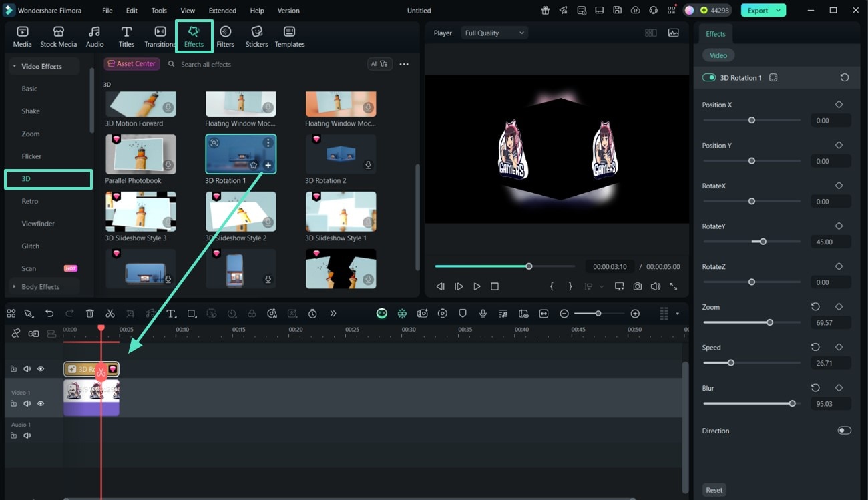Viewport: 868px width, 500px height.
Task: Select the Basic effects category
Action: (29, 89)
